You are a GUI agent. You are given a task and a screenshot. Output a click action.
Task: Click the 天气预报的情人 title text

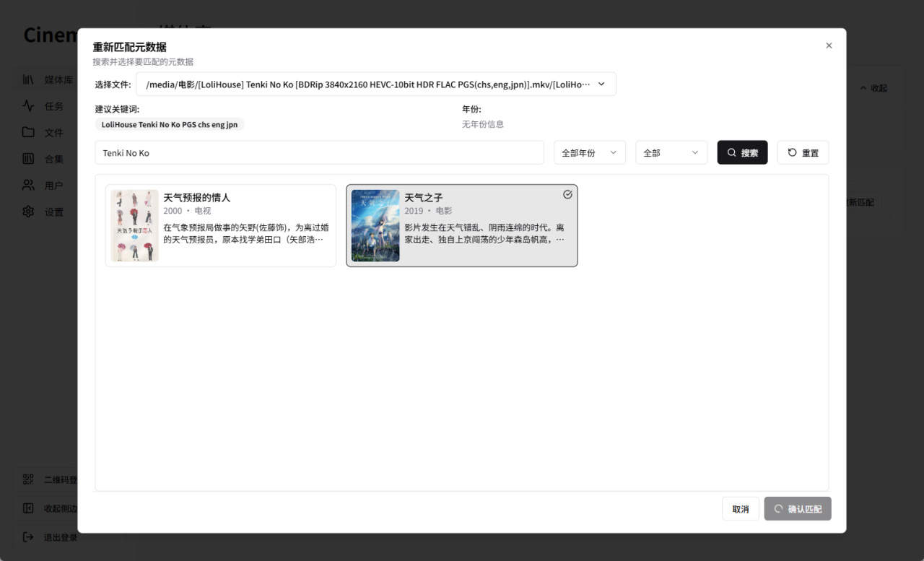click(197, 197)
